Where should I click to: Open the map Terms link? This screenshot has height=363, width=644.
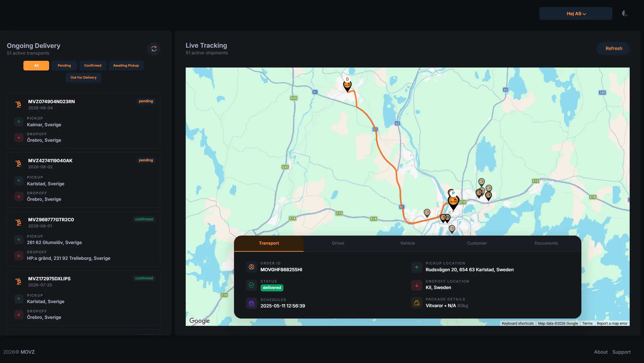pyautogui.click(x=587, y=324)
